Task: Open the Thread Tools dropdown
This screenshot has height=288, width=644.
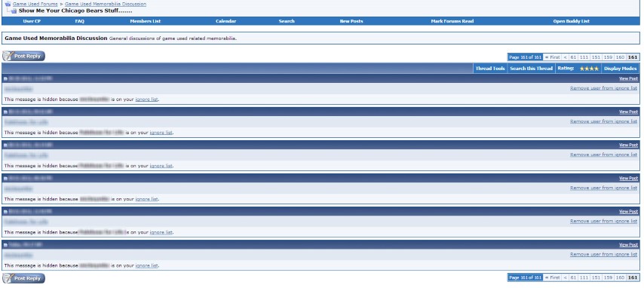Action: point(490,69)
